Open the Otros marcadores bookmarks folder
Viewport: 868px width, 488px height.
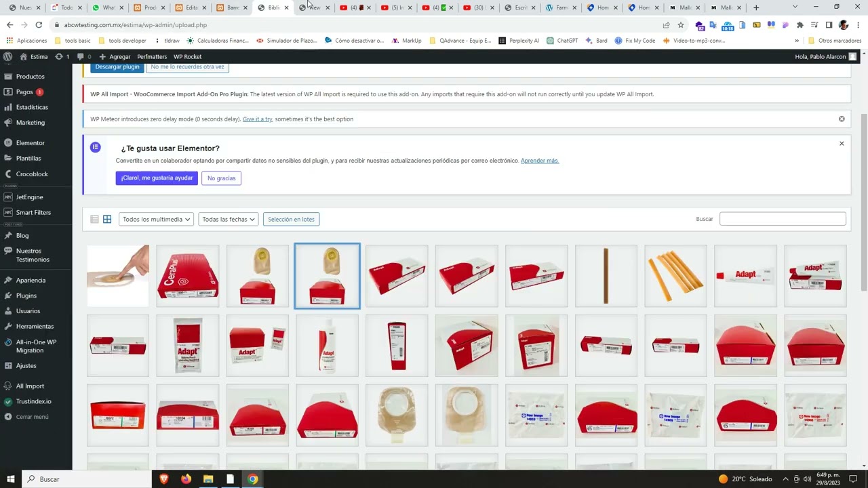pos(835,41)
